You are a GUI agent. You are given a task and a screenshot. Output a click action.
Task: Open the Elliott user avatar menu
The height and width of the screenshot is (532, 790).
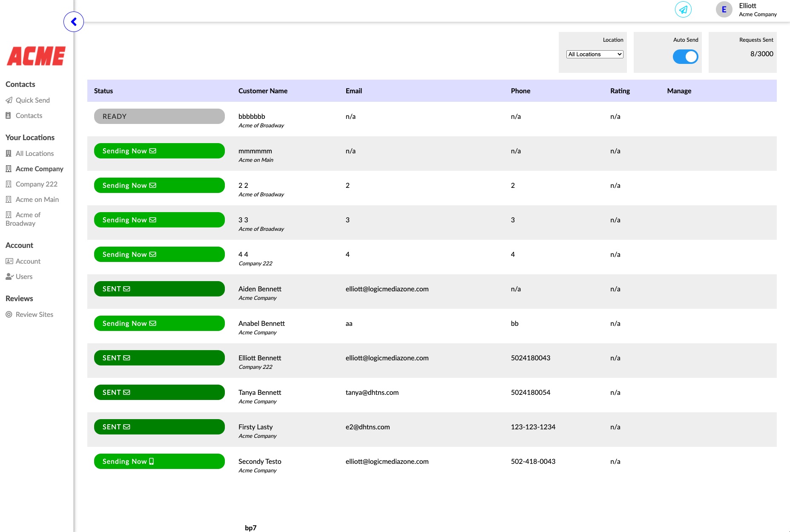click(724, 9)
